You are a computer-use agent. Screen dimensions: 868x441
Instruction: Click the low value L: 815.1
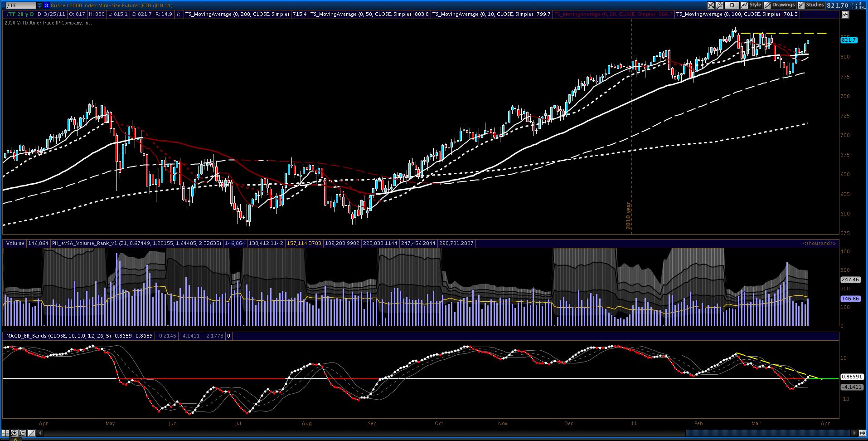tap(117, 14)
